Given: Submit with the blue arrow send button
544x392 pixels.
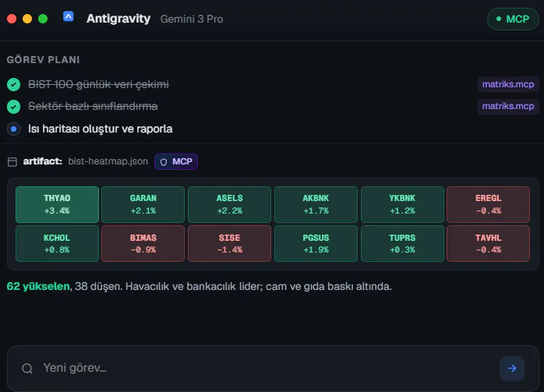Looking at the screenshot, I should click(512, 369).
